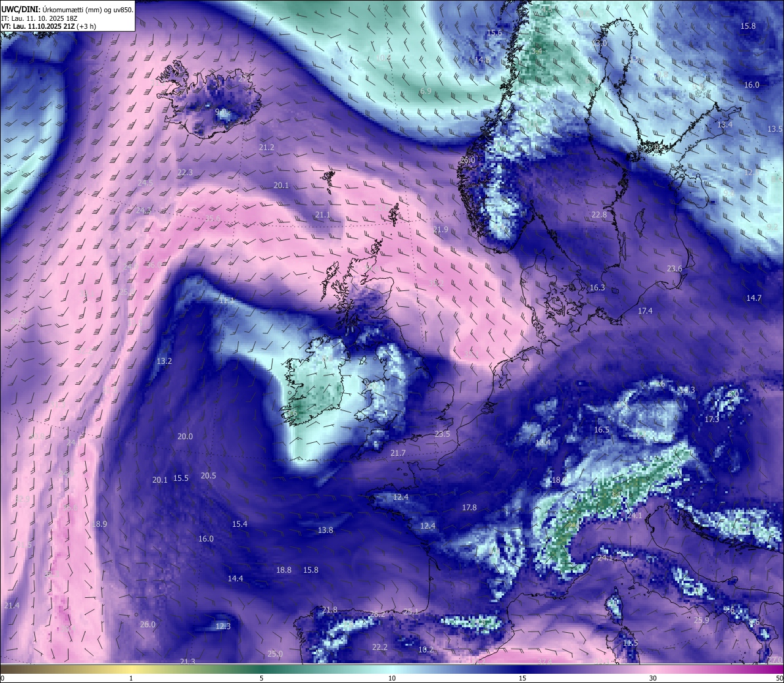The image size is (784, 683).
Task: Click the 21.9 value in the North Sea
Action: pyautogui.click(x=440, y=230)
